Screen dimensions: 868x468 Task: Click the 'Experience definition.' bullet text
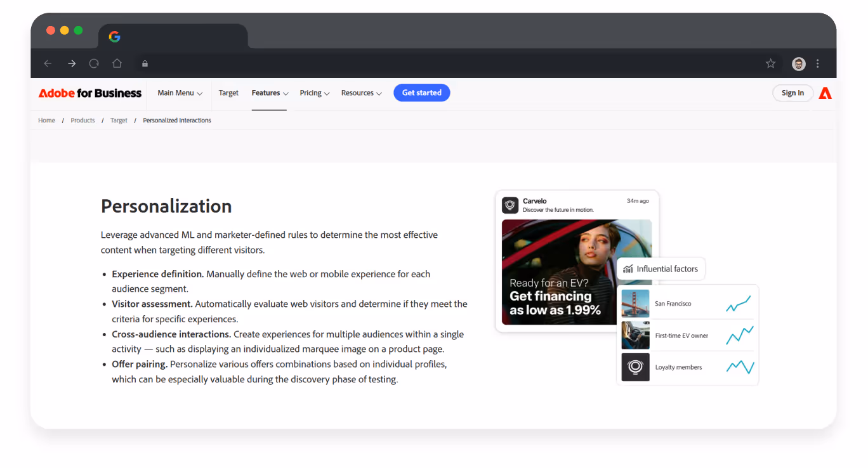(158, 274)
